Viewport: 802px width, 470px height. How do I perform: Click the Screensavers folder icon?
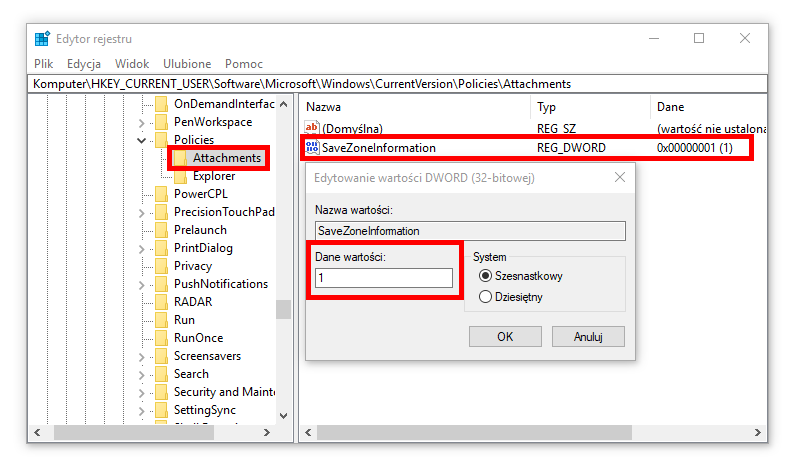[162, 356]
